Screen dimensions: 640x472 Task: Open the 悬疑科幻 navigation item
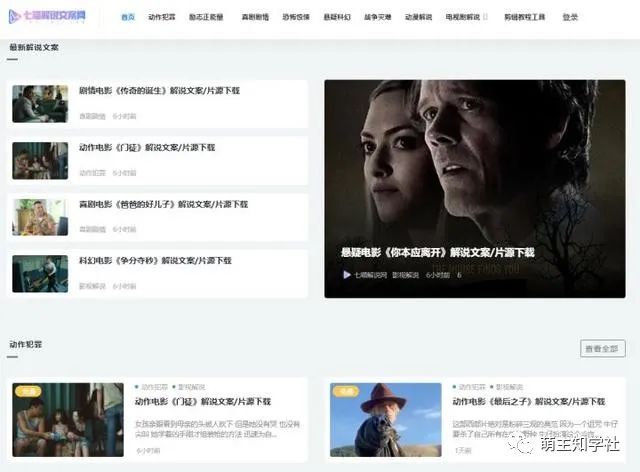pyautogui.click(x=337, y=17)
